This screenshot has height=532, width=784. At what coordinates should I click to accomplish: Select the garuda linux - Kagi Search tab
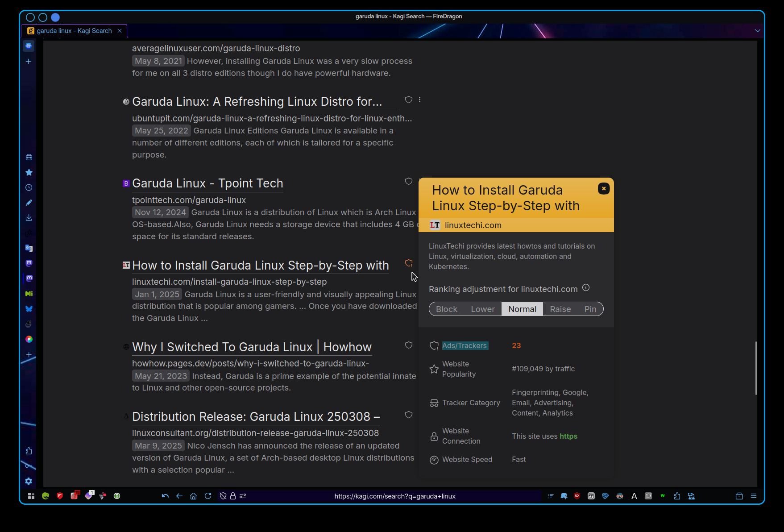coord(74,31)
